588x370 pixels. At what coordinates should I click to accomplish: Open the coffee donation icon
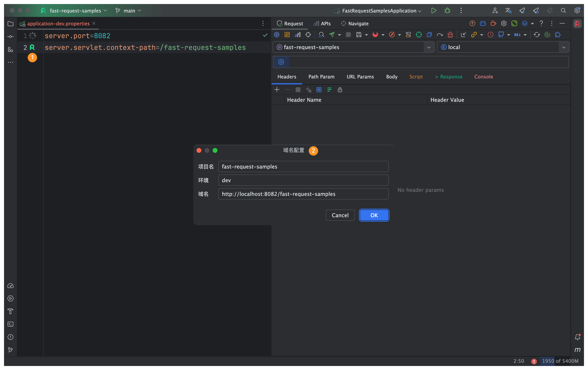point(493,23)
